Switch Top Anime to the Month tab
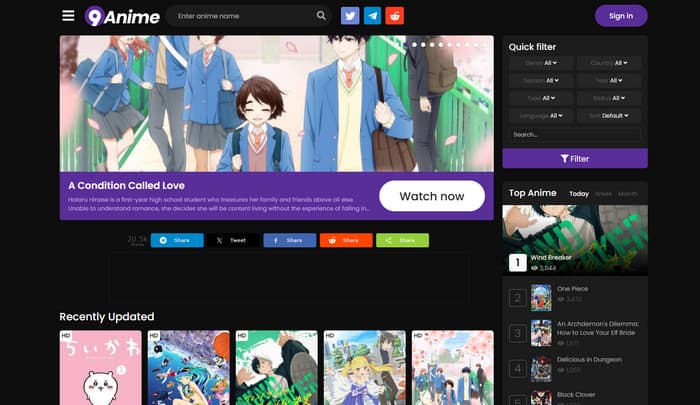 click(628, 194)
